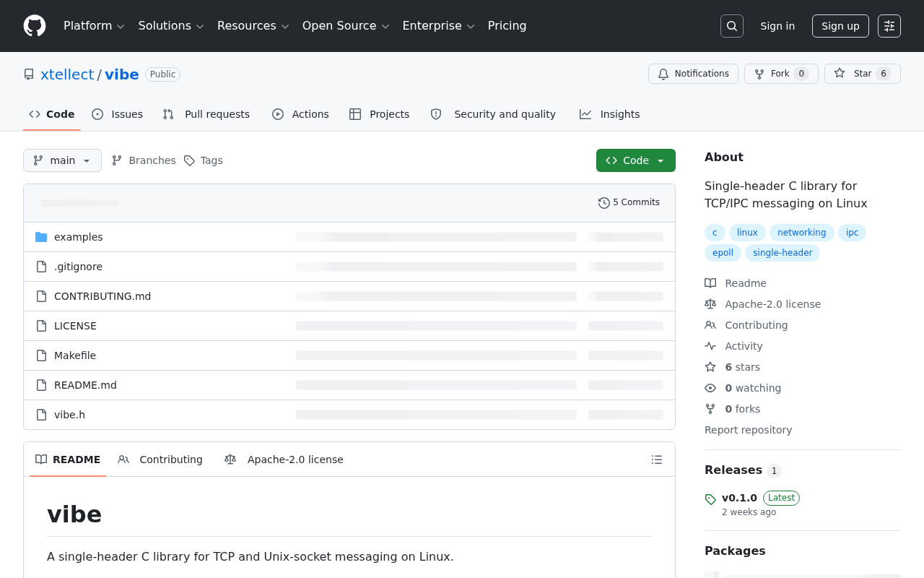Switch to the Issues tab

118,114
